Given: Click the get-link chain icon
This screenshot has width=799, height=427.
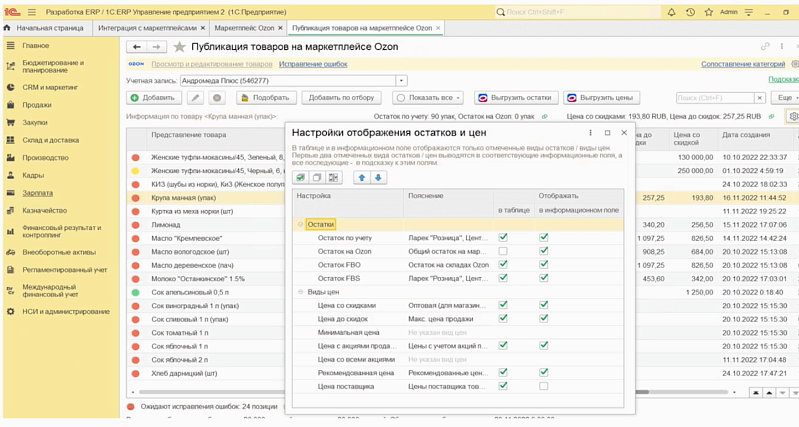Looking at the screenshot, I should click(x=765, y=46).
